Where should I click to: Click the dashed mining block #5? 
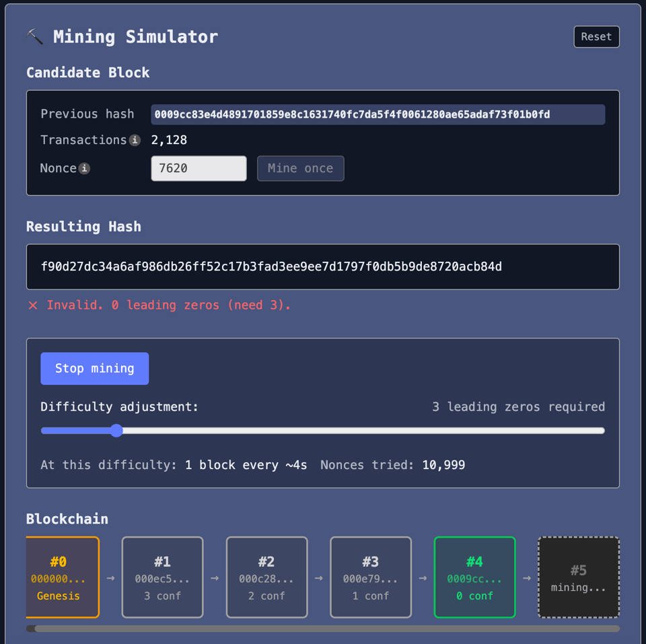click(x=579, y=577)
